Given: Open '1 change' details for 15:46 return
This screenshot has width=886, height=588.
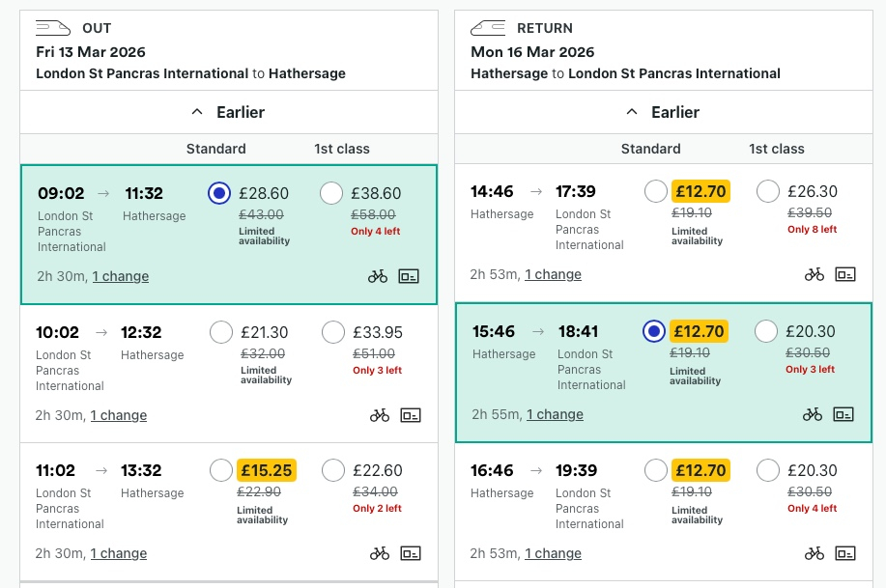Looking at the screenshot, I should click(555, 414).
